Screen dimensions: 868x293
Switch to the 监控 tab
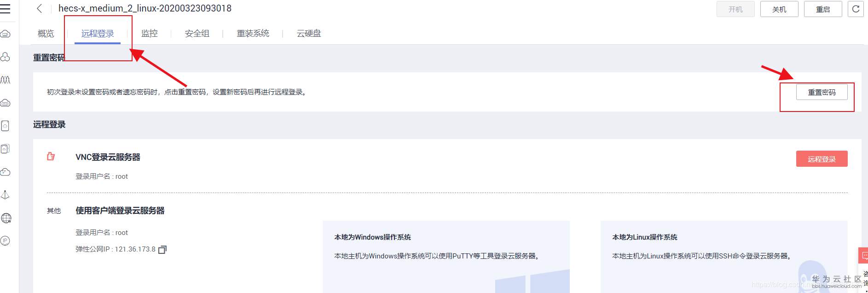[x=150, y=33]
